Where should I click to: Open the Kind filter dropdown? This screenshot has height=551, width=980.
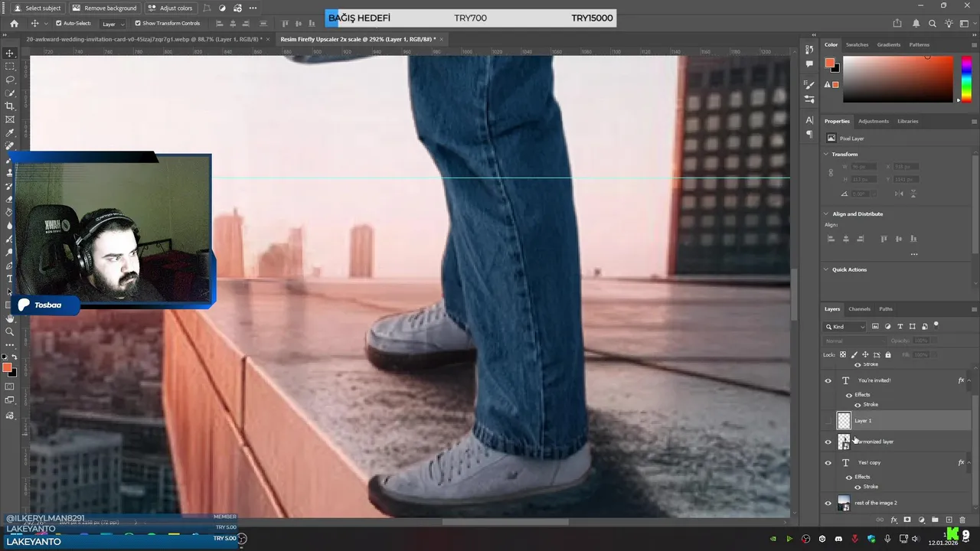pos(845,327)
